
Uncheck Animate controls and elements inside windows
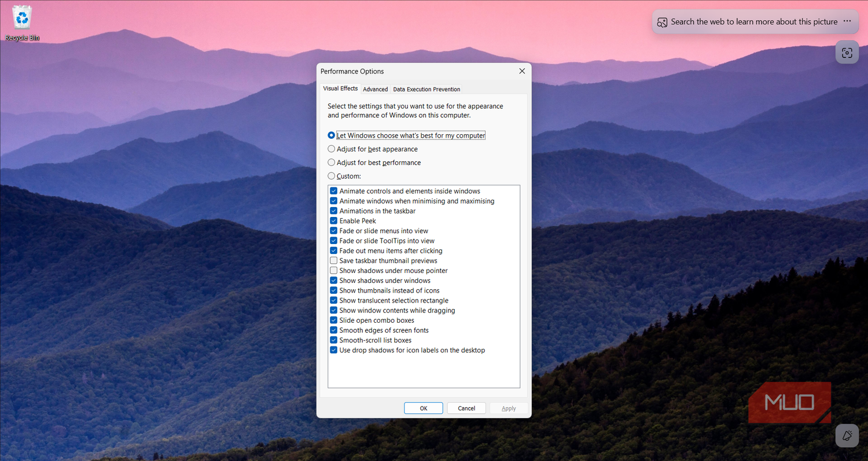pos(334,191)
